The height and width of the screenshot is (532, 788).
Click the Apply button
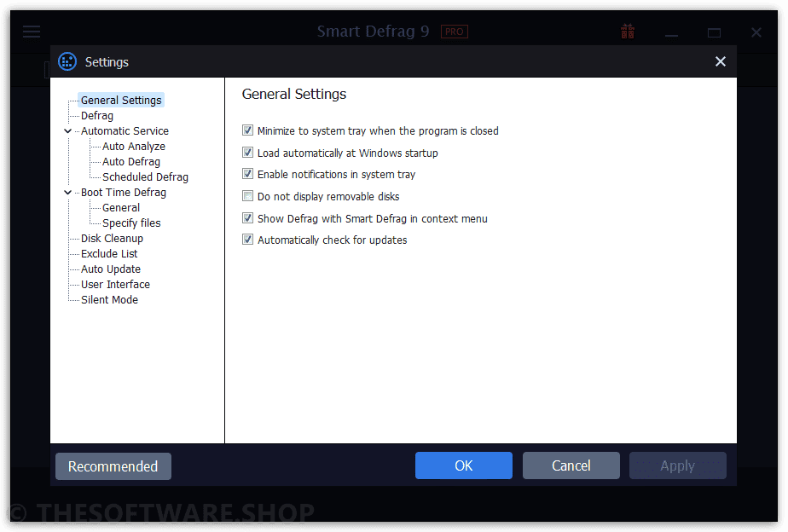[677, 465]
